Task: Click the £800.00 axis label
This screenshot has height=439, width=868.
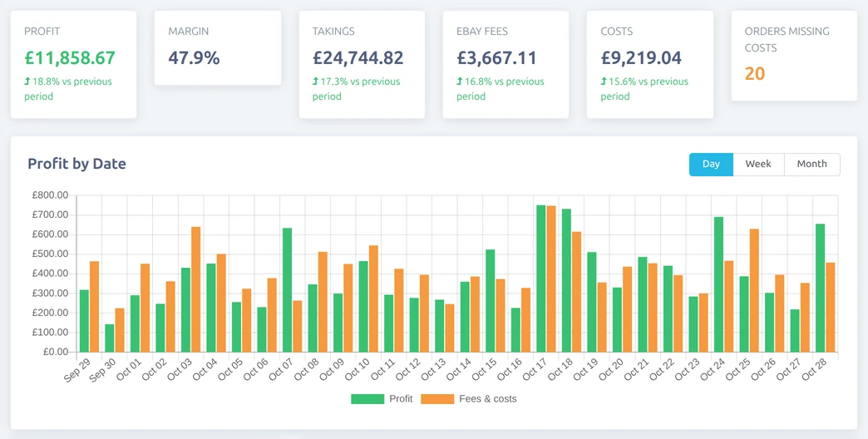Action: tap(51, 195)
